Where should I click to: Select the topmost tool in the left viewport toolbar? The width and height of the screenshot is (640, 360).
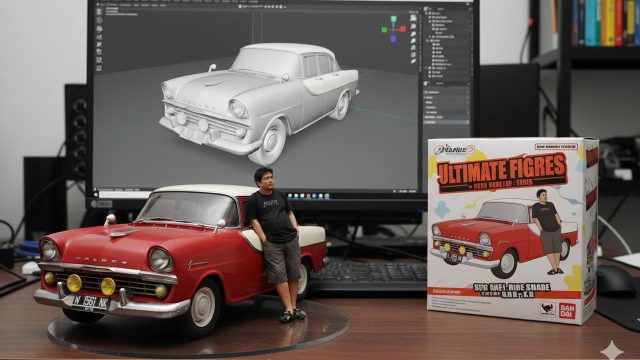(99, 12)
